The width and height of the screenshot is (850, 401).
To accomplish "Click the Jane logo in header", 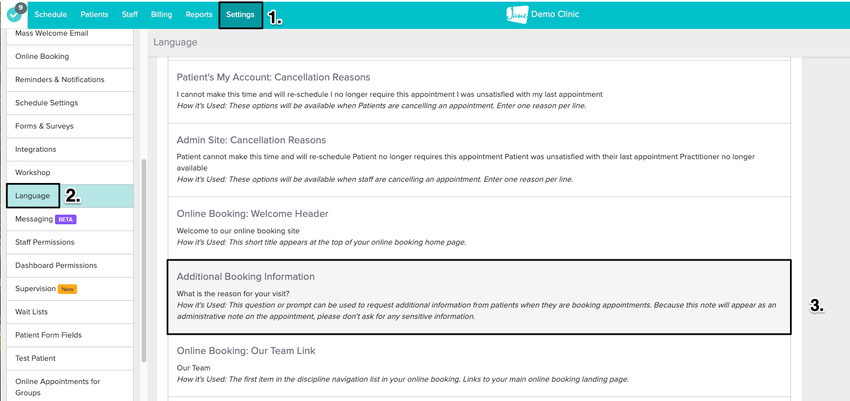I will pyautogui.click(x=517, y=15).
